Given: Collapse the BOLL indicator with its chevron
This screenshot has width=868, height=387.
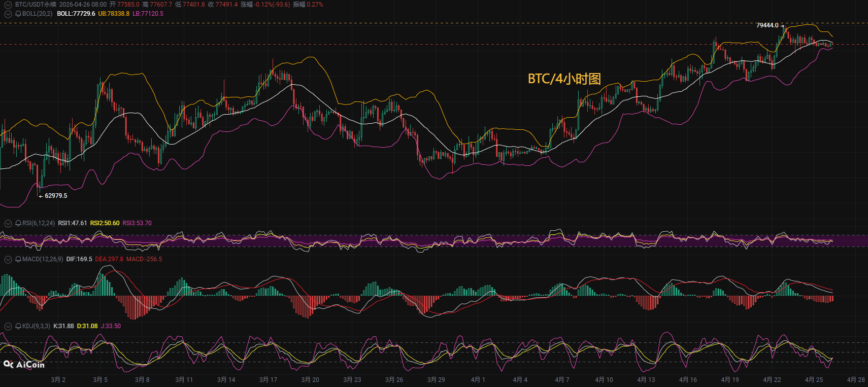Looking at the screenshot, I should 8,14.
